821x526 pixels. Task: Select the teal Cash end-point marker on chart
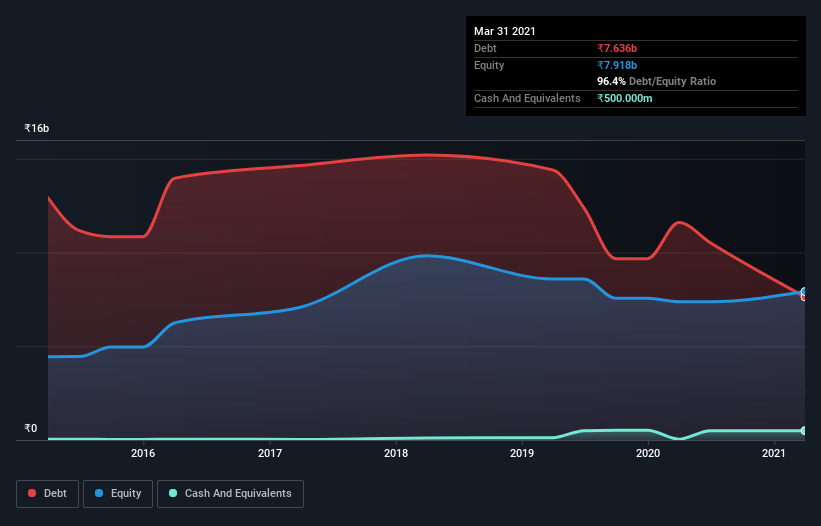[804, 430]
